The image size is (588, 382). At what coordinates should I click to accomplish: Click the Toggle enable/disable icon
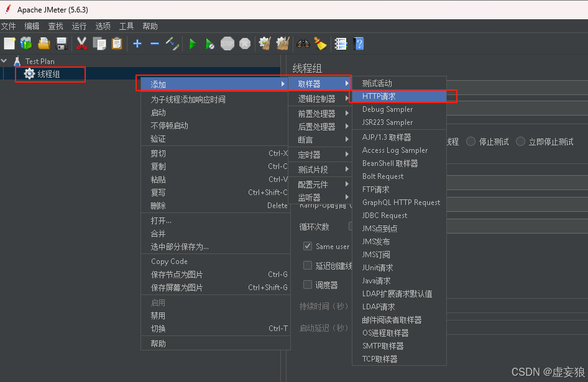(x=172, y=43)
